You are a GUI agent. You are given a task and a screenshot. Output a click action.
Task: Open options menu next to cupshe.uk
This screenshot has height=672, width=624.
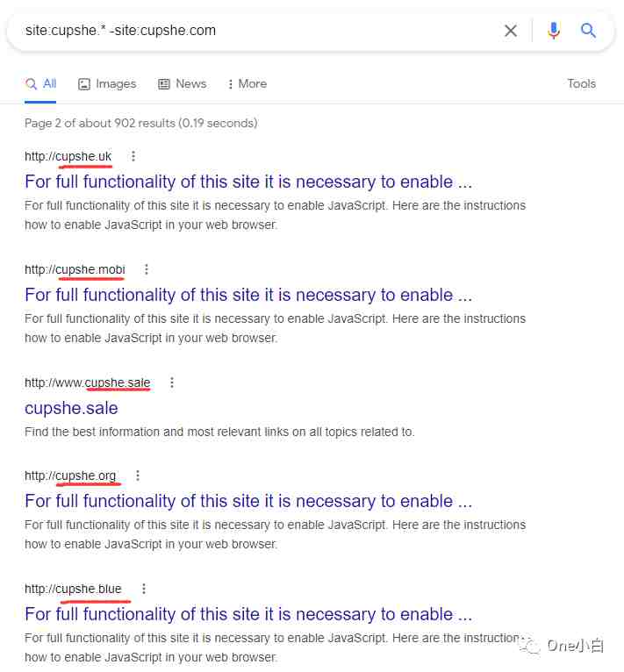point(133,156)
